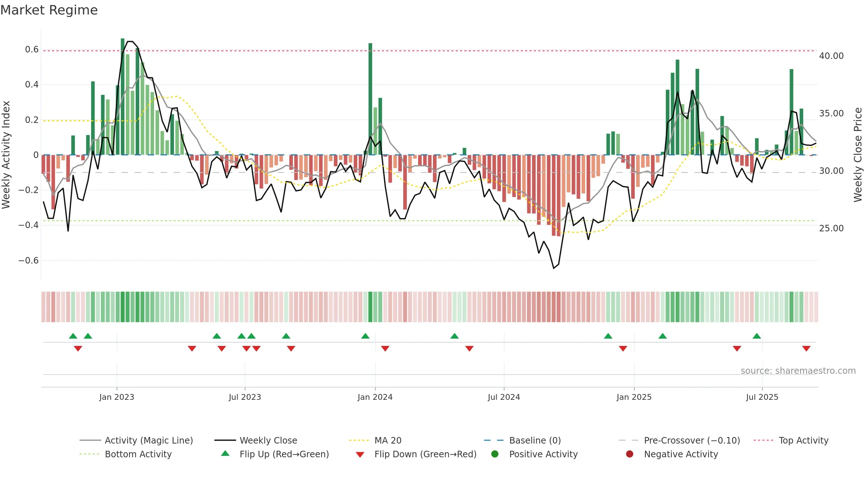Click the Weekly Close Price axis title
Image resolution: width=868 pixels, height=488 pixels.
point(858,155)
